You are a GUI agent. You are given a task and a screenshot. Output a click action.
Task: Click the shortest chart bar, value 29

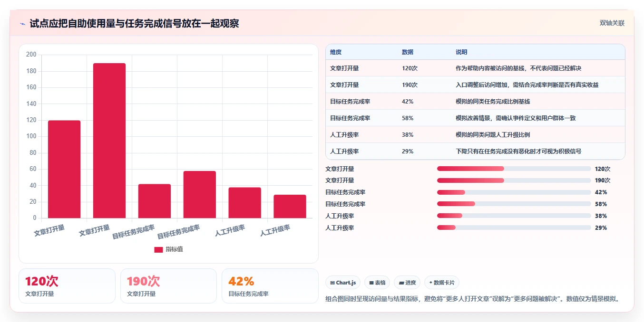click(x=290, y=206)
